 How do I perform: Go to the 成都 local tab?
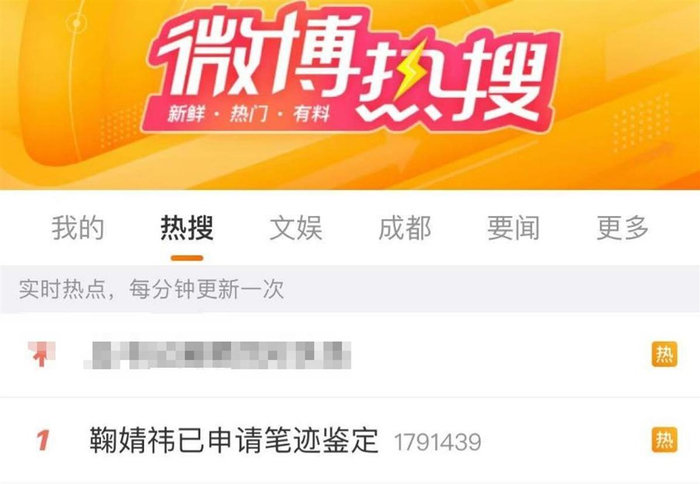click(x=405, y=228)
